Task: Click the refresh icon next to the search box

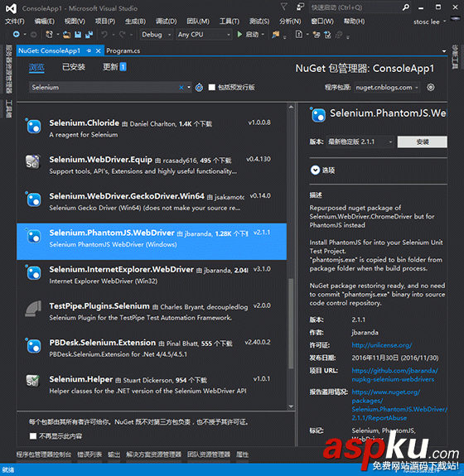Action: (199, 88)
